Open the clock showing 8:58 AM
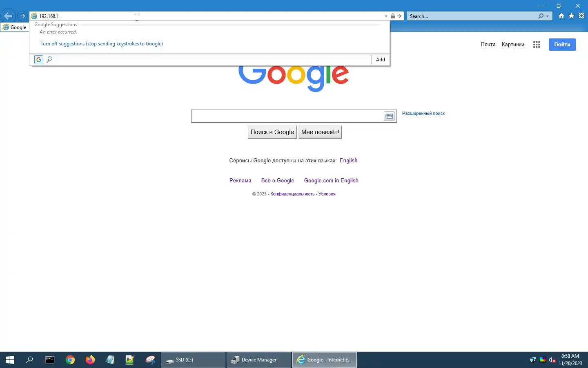This screenshot has width=588, height=368. (570, 360)
